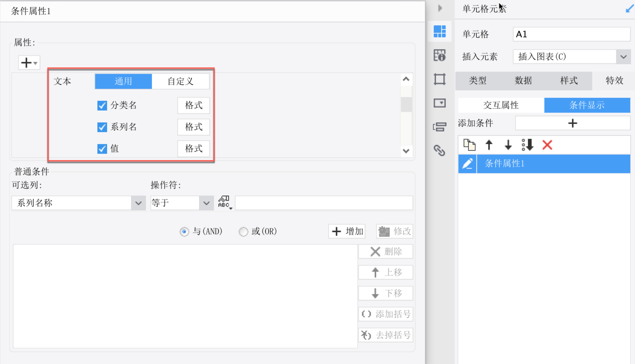Switch to the 交互属性 tab
Screen dimensions: 635x364
point(501,105)
